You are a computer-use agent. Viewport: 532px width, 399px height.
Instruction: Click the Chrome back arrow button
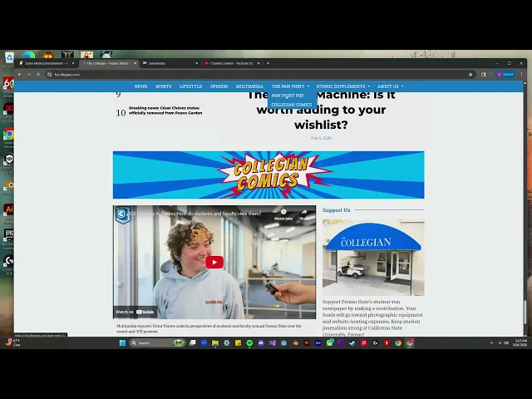[20, 74]
